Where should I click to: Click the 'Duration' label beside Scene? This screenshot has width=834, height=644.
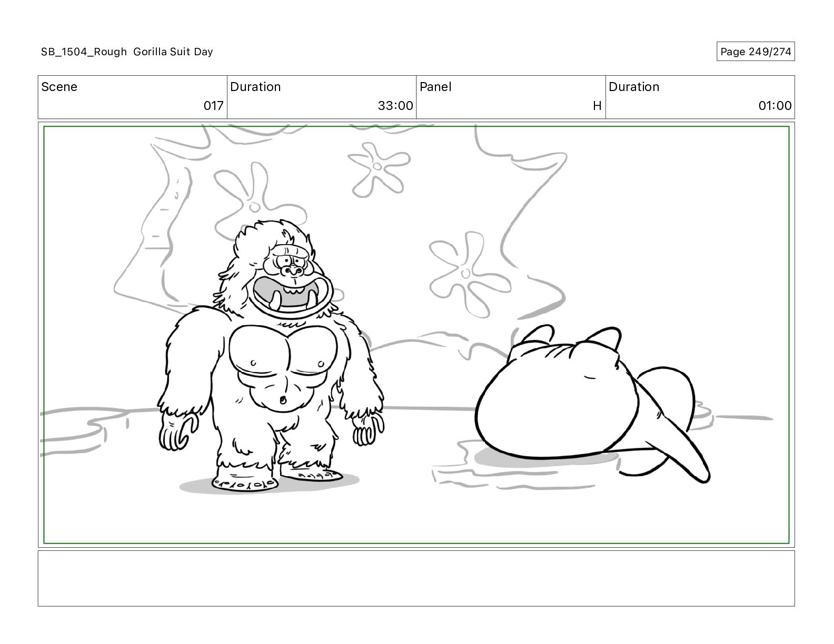255,87
